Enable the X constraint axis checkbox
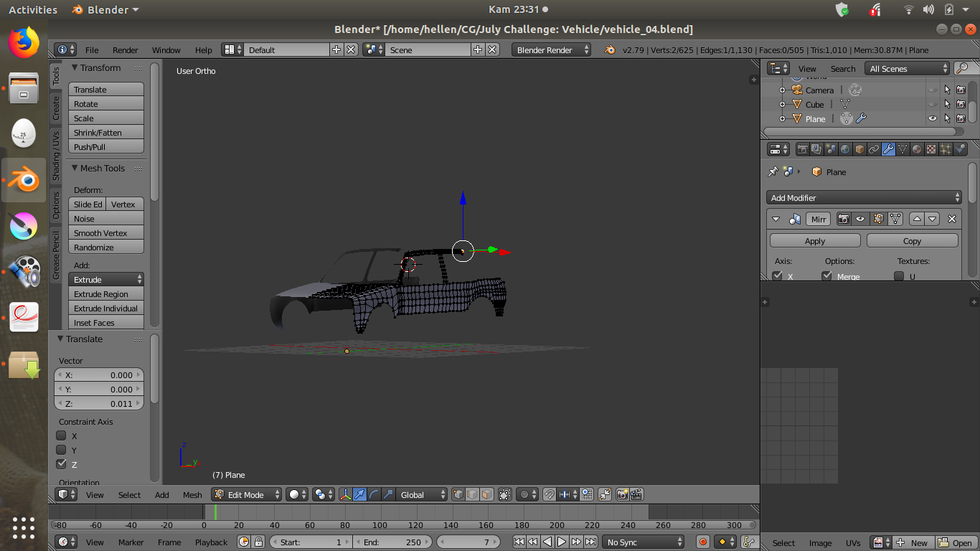 tap(62, 435)
